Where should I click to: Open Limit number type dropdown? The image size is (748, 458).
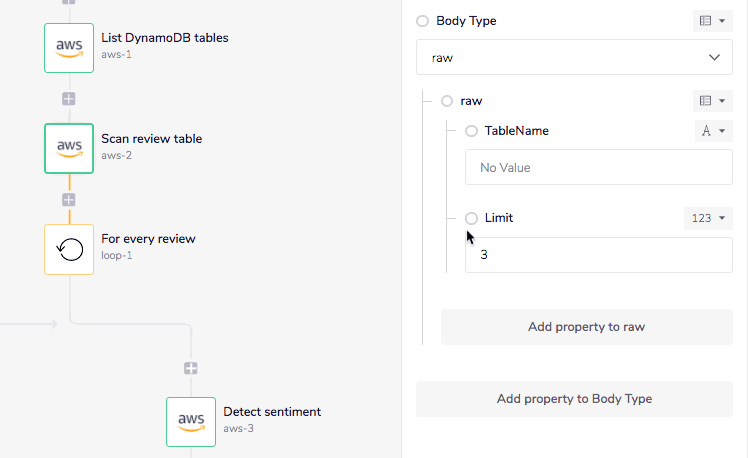[708, 218]
